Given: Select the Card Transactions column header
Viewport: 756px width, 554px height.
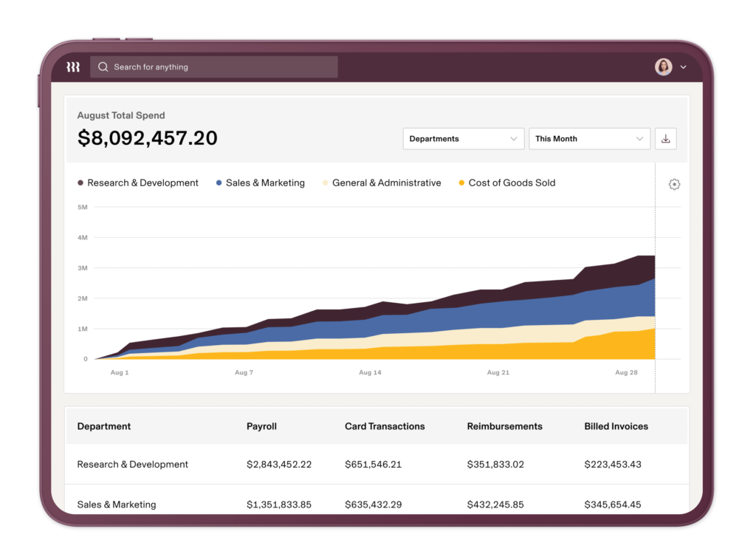Looking at the screenshot, I should [385, 426].
